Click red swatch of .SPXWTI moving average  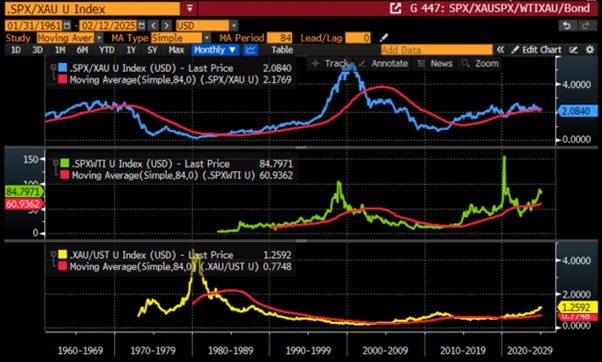pyautogui.click(x=65, y=175)
